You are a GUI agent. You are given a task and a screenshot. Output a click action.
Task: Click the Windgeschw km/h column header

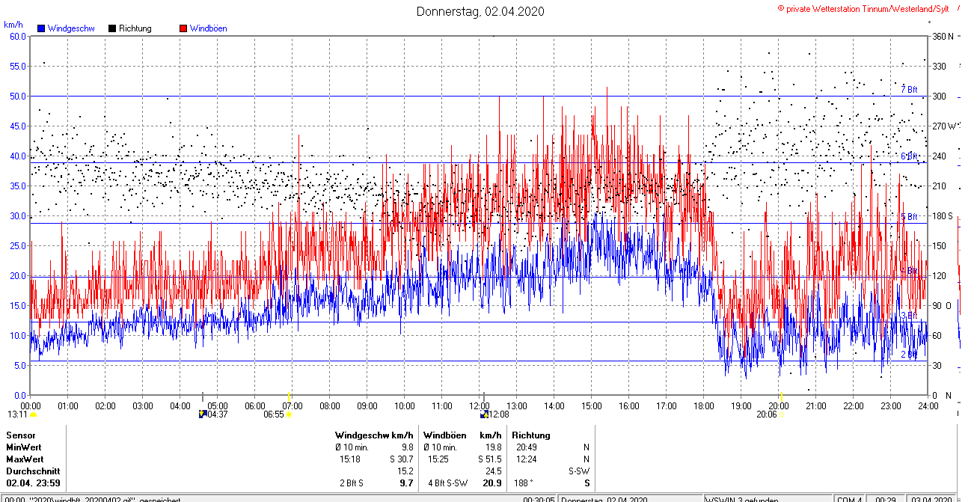(x=374, y=435)
